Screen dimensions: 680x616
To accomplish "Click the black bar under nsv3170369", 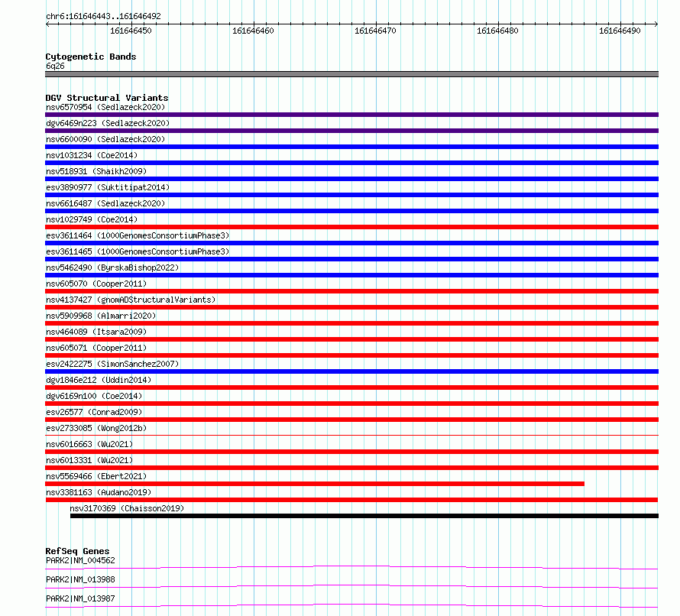I will tap(364, 516).
